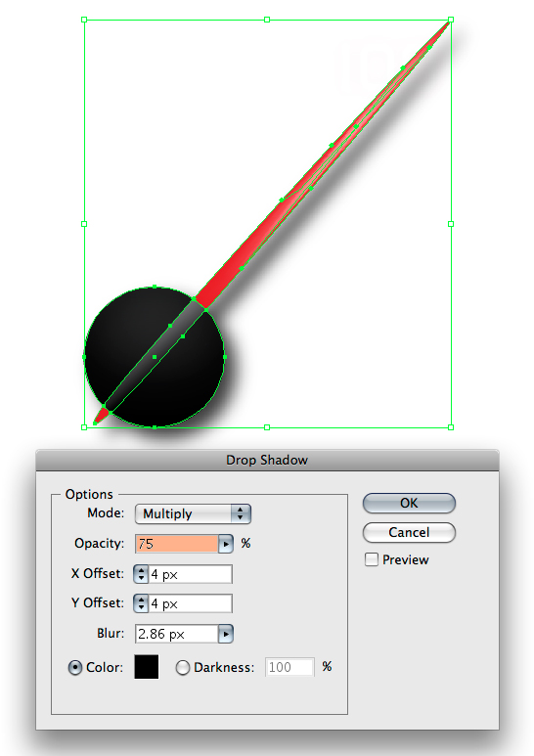Click Cancel in the Drop Shadow dialog
Viewport: 534px width, 756px height.
(x=409, y=532)
